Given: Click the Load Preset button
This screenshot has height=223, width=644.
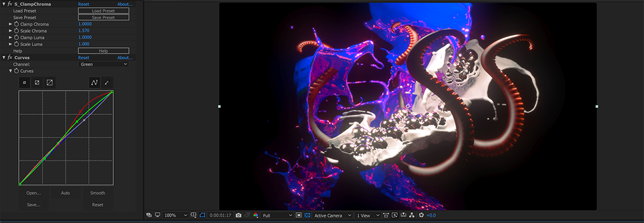Looking at the screenshot, I should click(104, 11).
